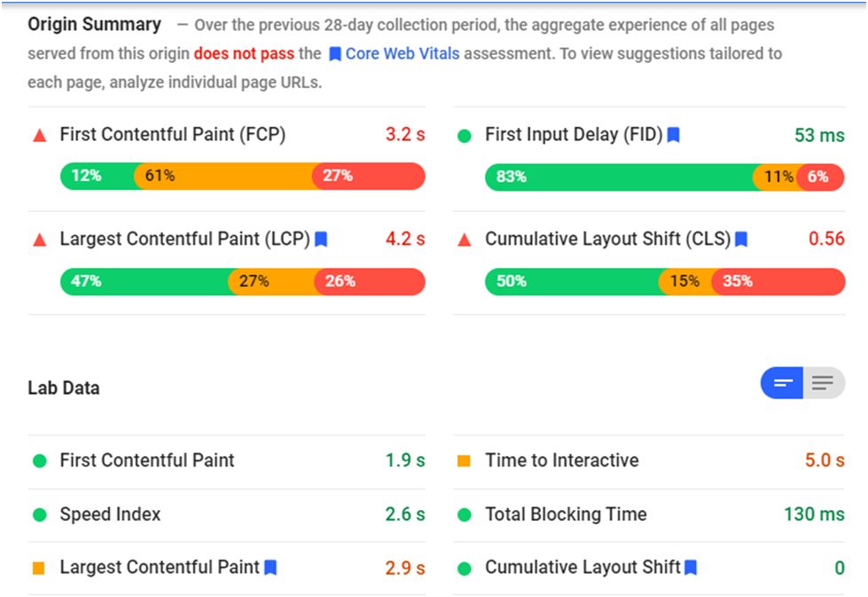Click the green circle beside First Input Delay
868x597 pixels.
(464, 136)
